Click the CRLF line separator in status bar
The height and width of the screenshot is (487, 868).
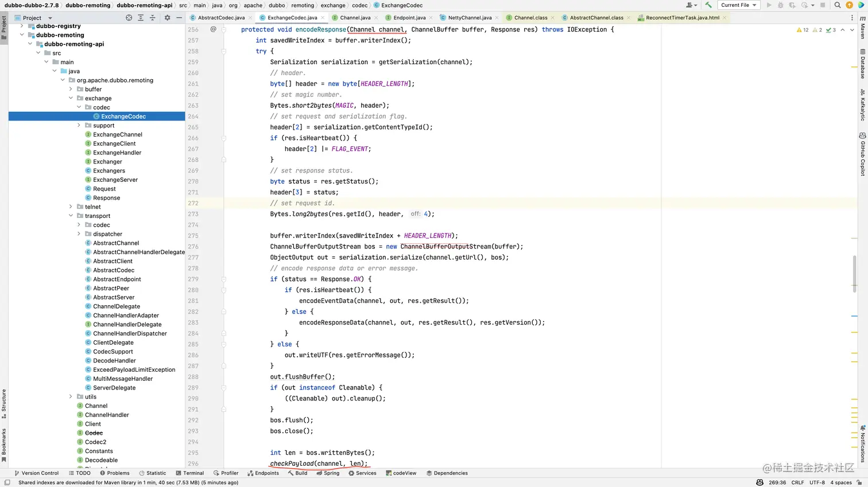797,482
